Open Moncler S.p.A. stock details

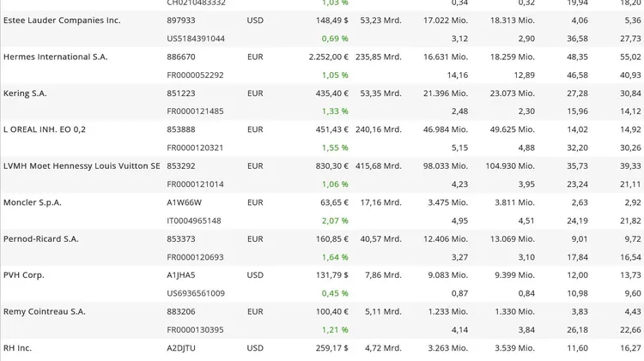point(33,202)
